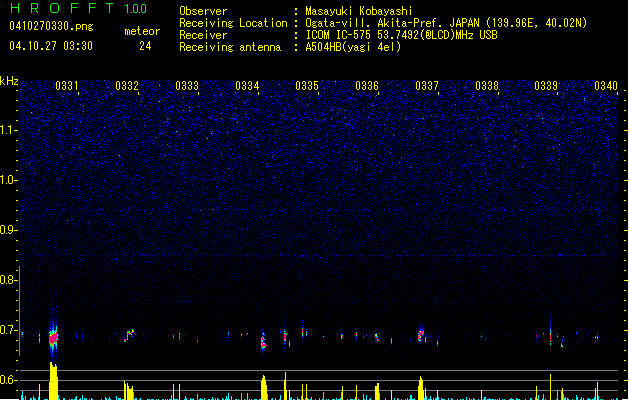The width and height of the screenshot is (629, 400).
Task: Click the 0.6 kHz axis label
Action: 8,380
